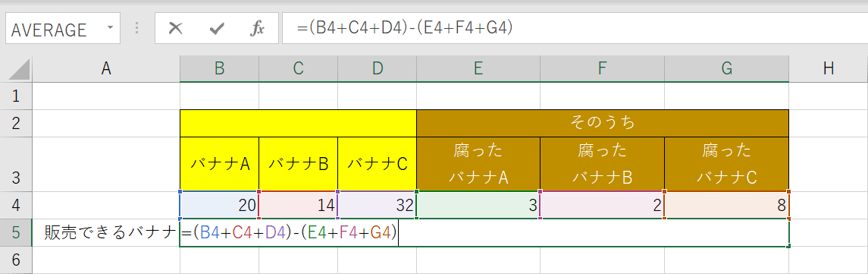
Task: Click the 販売できるバナナ label cell
Action: (105, 232)
